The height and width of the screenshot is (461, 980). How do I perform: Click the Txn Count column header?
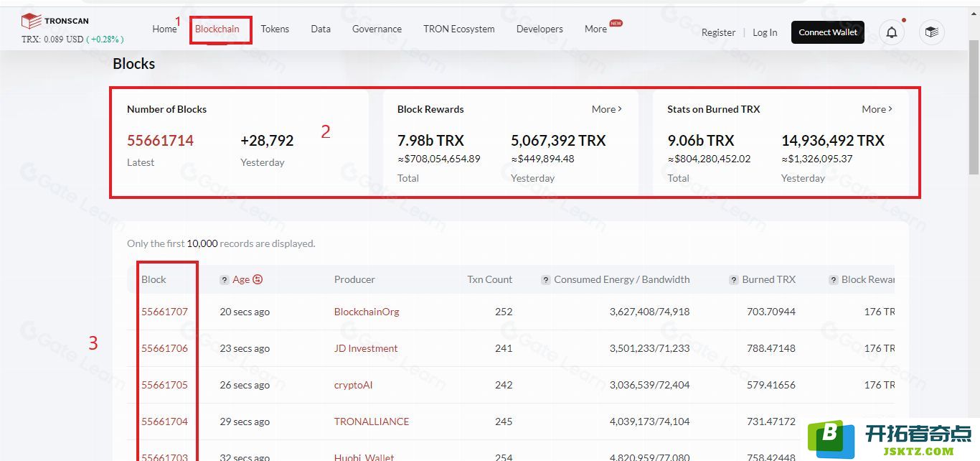490,279
